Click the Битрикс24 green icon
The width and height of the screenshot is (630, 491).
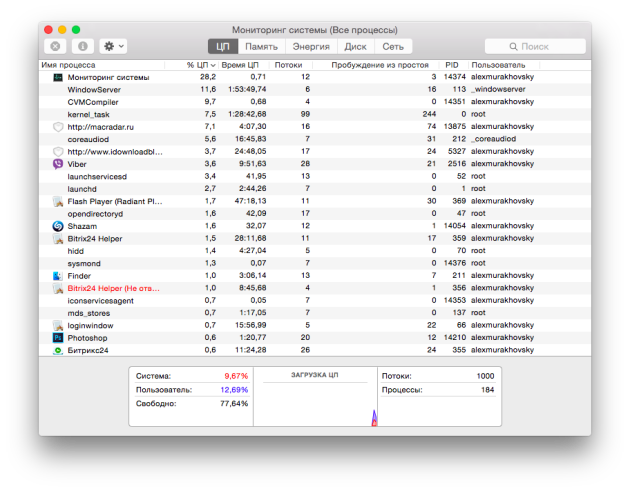pyautogui.click(x=58, y=351)
